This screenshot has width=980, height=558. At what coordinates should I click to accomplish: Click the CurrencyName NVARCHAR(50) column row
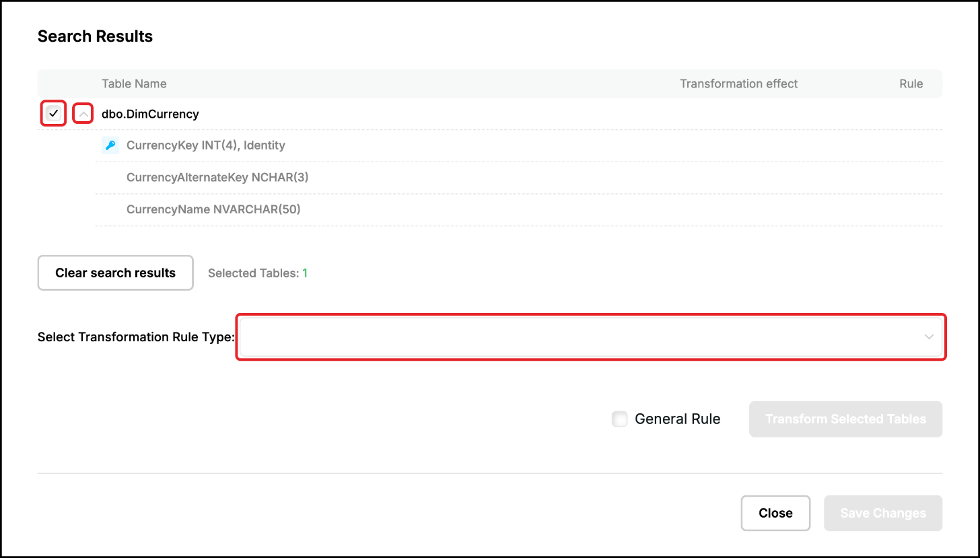pos(518,209)
